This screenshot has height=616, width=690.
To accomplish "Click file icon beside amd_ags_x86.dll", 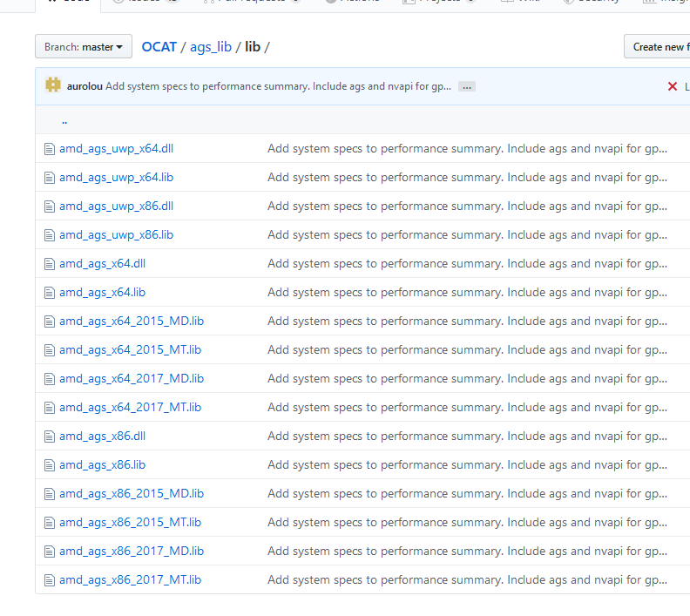I will click(x=50, y=437).
